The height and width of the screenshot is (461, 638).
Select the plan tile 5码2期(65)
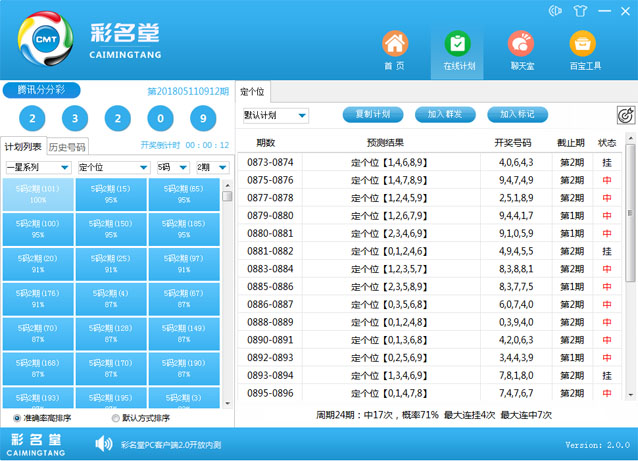(x=184, y=194)
